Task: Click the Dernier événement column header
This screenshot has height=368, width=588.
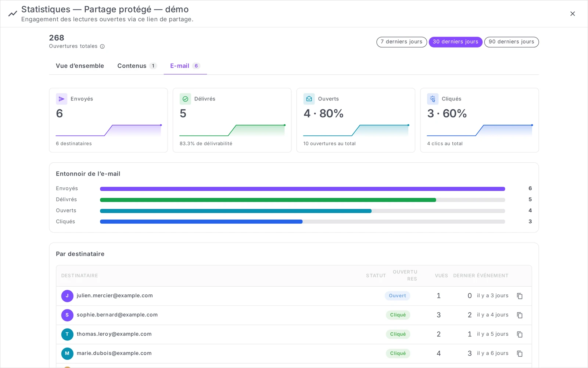Action: point(481,276)
